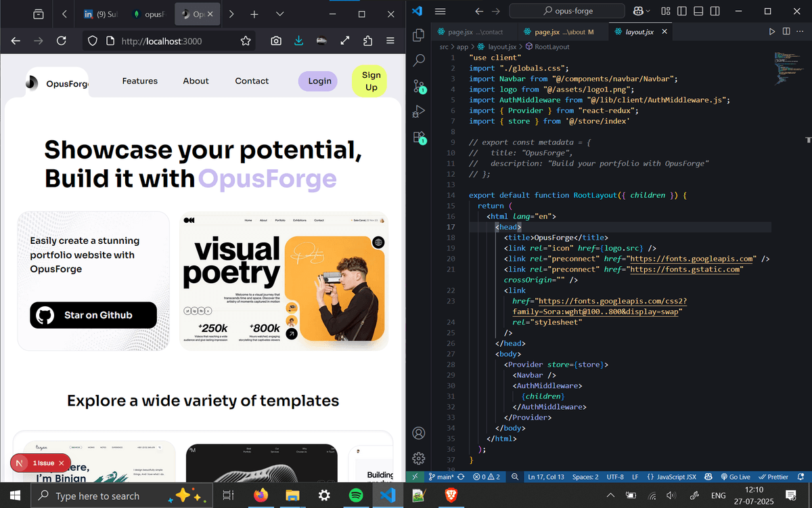
Task: Take a screenshot using browser camera icon
Action: tap(276, 41)
